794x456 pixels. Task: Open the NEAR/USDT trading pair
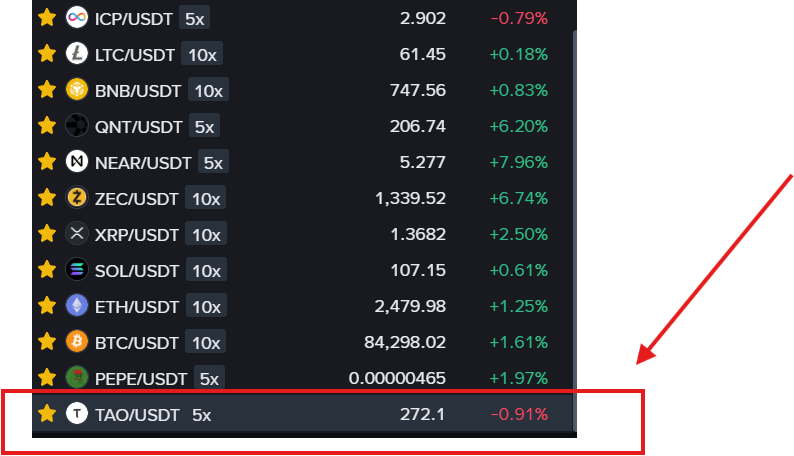[x=143, y=163]
